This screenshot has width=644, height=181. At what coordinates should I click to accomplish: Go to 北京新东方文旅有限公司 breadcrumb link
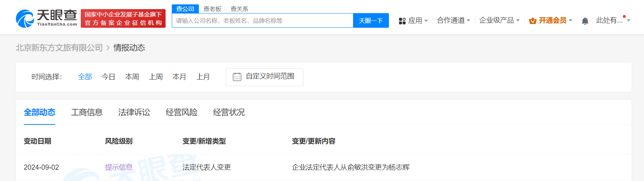pyautogui.click(x=59, y=48)
